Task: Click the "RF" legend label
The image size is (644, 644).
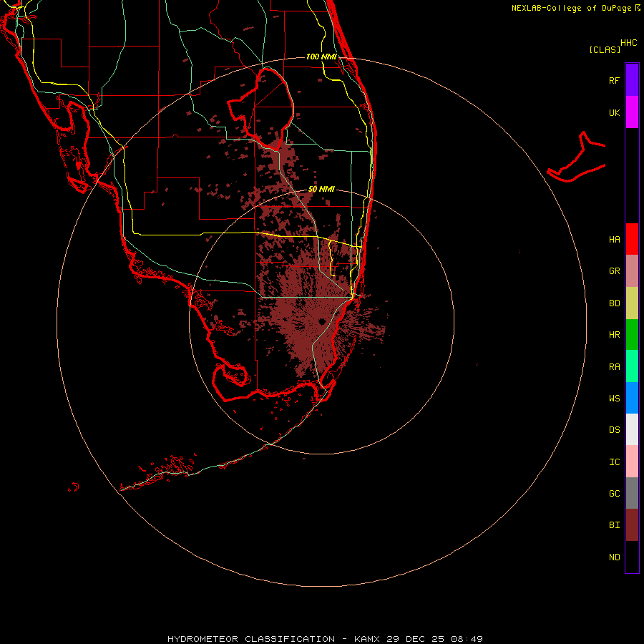Action: click(614, 80)
